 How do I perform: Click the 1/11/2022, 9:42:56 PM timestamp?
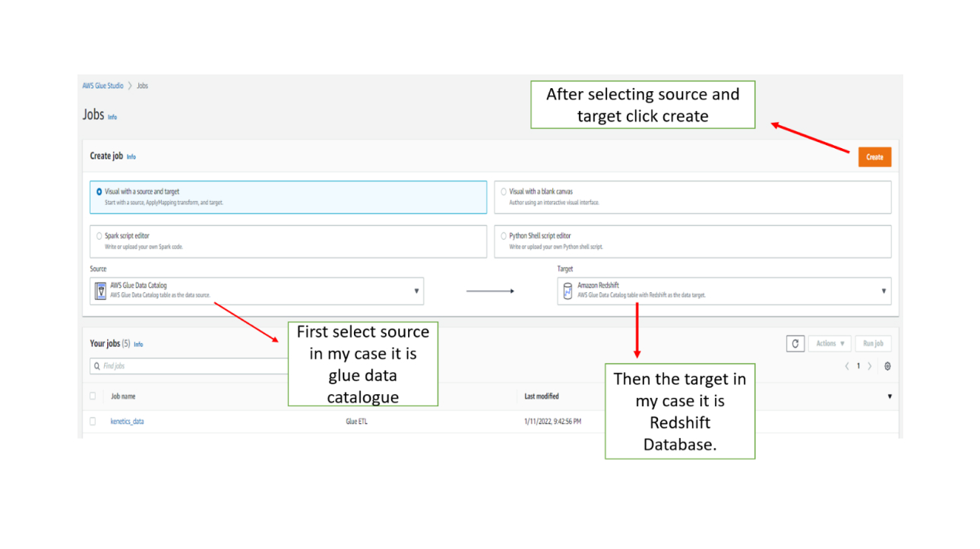coord(552,421)
